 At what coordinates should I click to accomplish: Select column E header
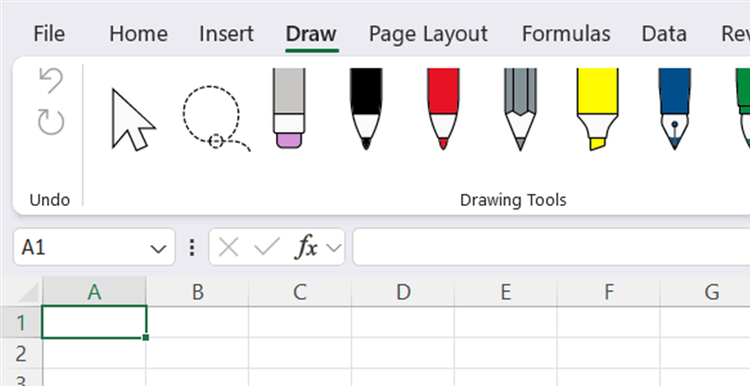click(506, 292)
